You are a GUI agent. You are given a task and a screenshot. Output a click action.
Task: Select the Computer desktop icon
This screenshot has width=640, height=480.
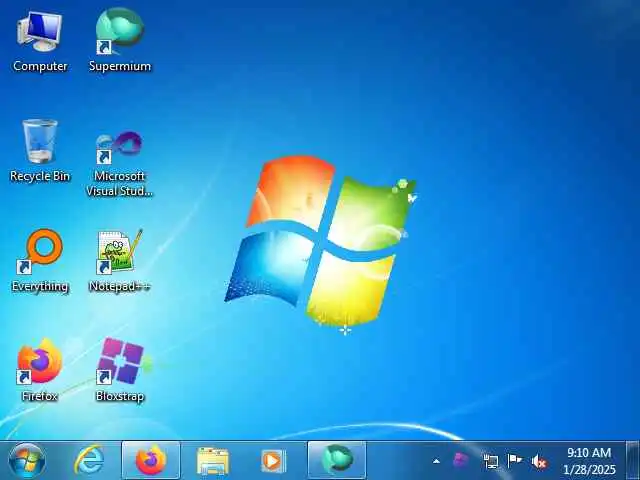(40, 42)
